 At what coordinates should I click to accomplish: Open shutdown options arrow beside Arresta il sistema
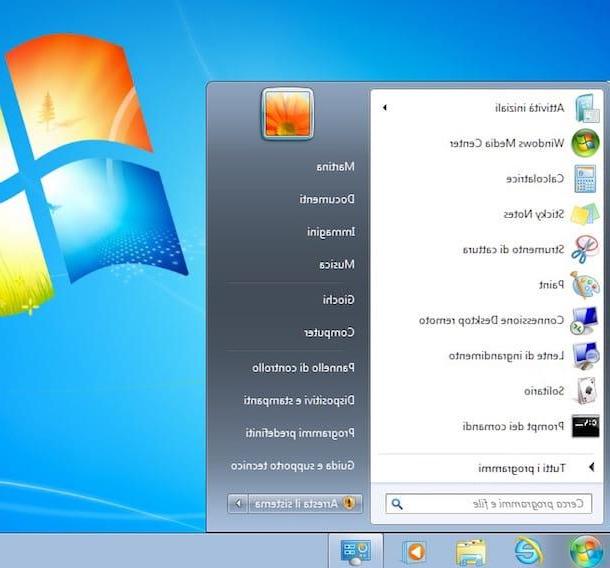tap(238, 503)
